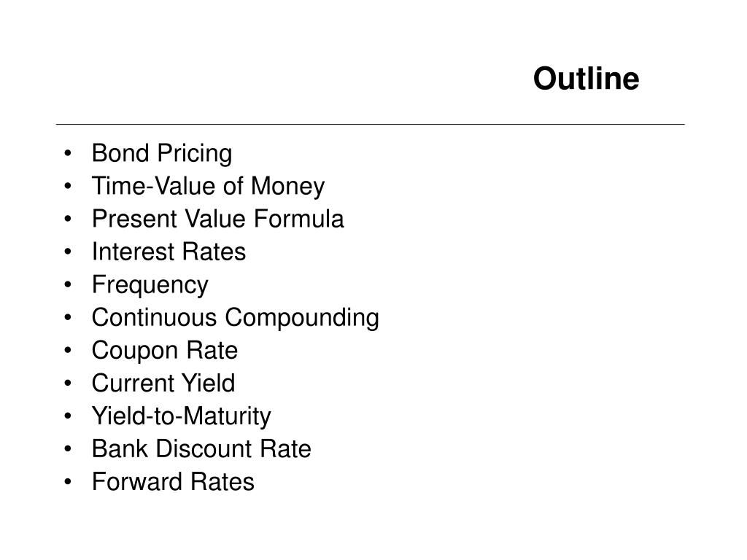Select the Forward Rates bullet item
Viewport: 747px width, 560px height.
point(173,482)
